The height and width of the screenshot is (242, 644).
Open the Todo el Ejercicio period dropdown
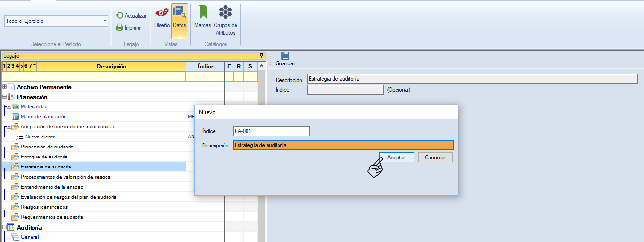(x=105, y=21)
